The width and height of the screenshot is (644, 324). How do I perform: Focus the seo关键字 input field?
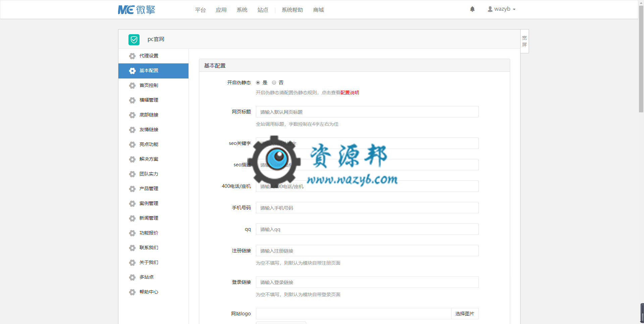point(367,143)
